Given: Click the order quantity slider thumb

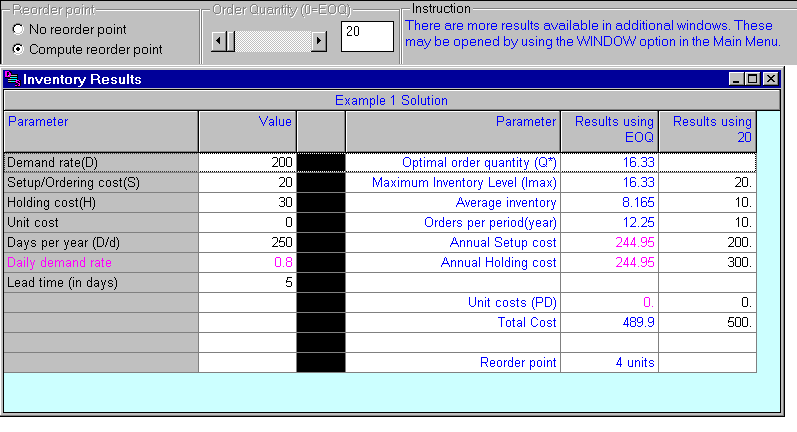Looking at the screenshot, I should (231, 41).
